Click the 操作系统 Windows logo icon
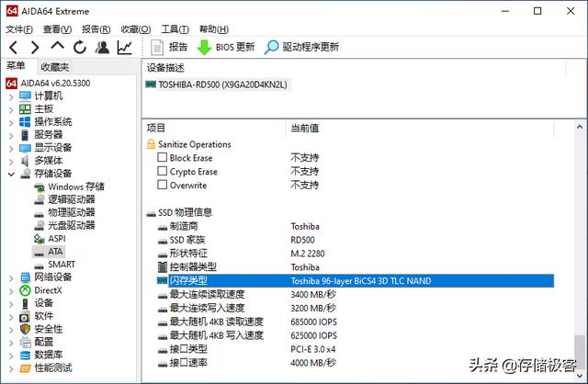This screenshot has height=384, width=588. (x=25, y=122)
